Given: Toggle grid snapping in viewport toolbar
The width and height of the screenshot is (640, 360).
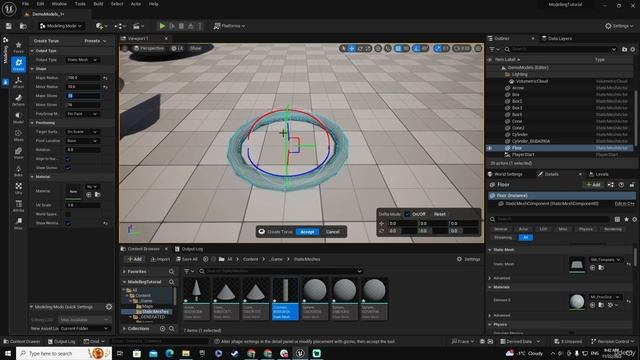Looking at the screenshot, I should [x=398, y=49].
